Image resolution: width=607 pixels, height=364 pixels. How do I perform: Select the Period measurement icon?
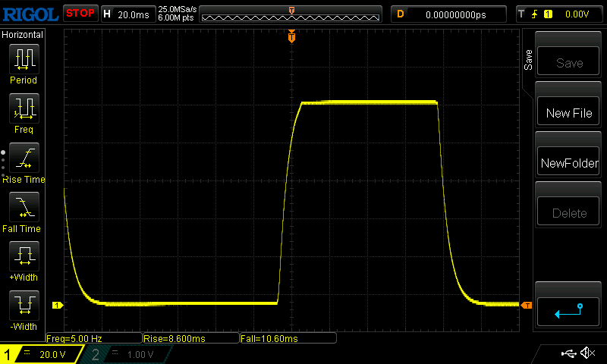24,59
